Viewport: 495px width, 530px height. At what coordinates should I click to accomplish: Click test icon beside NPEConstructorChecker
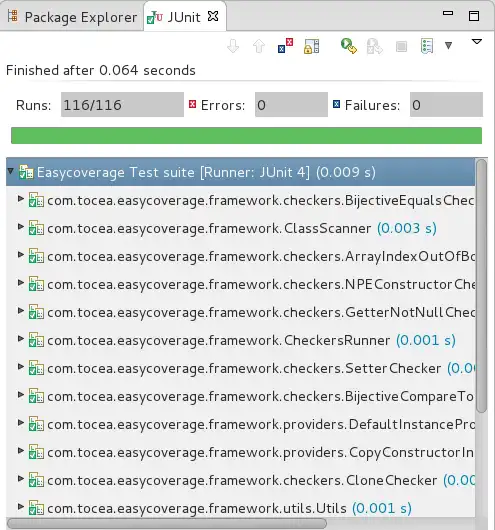tap(36, 284)
